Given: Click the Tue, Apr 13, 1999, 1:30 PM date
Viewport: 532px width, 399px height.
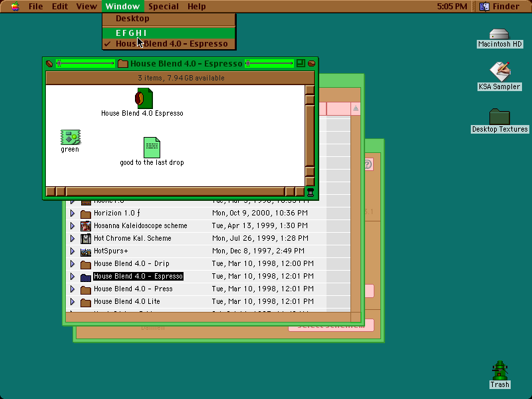Looking at the screenshot, I should (x=260, y=225).
